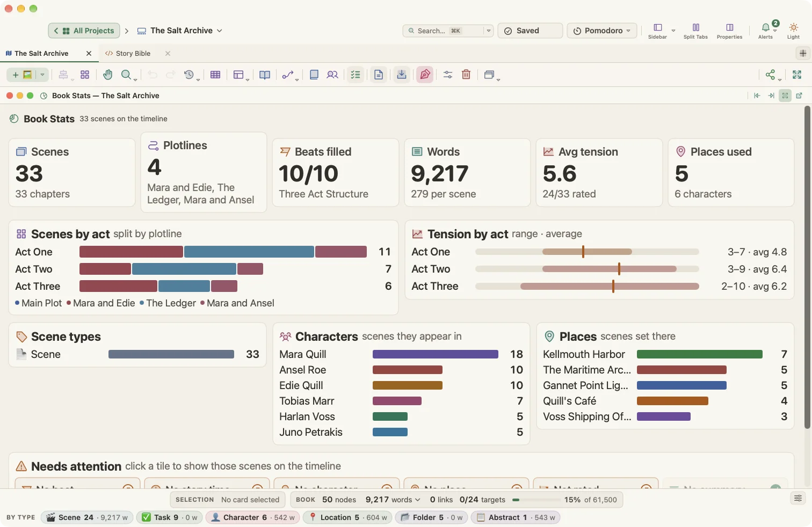The width and height of the screenshot is (812, 527).
Task: Open status bar options icon at bottom right
Action: click(x=798, y=499)
